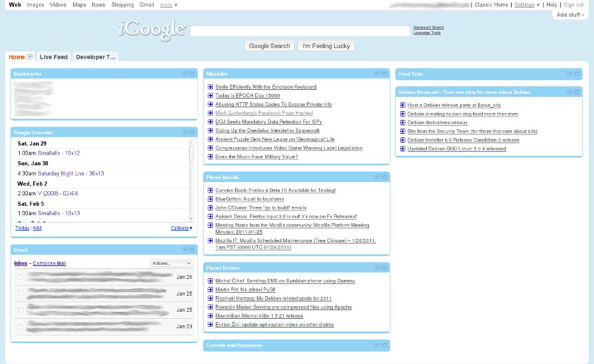This screenshot has height=364, width=594.
Task: Check the third Gmail message dated Jan 25
Action: coord(20,310)
